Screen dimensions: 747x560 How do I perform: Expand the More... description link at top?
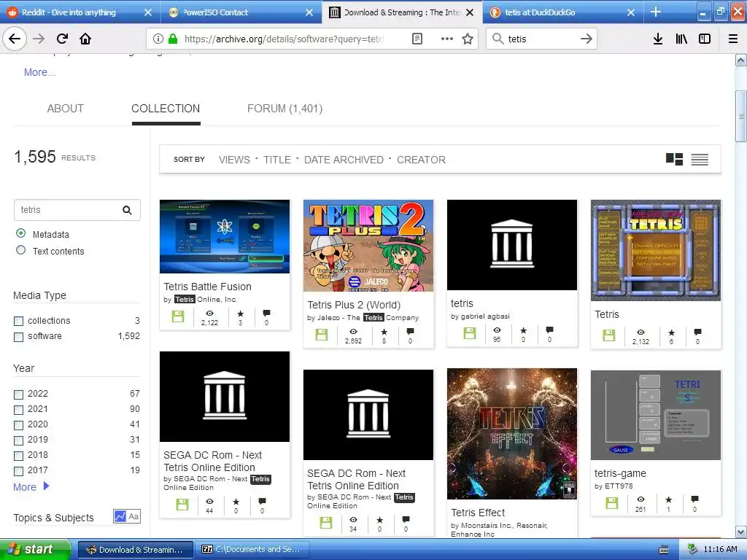40,72
